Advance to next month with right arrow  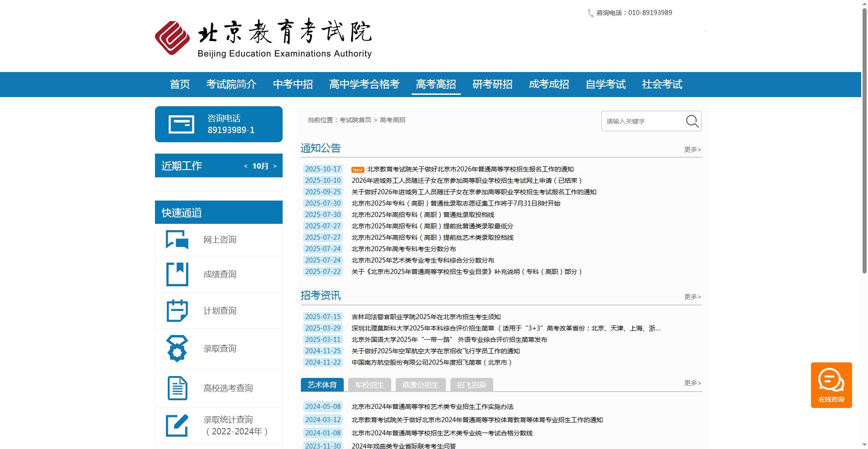pos(275,166)
